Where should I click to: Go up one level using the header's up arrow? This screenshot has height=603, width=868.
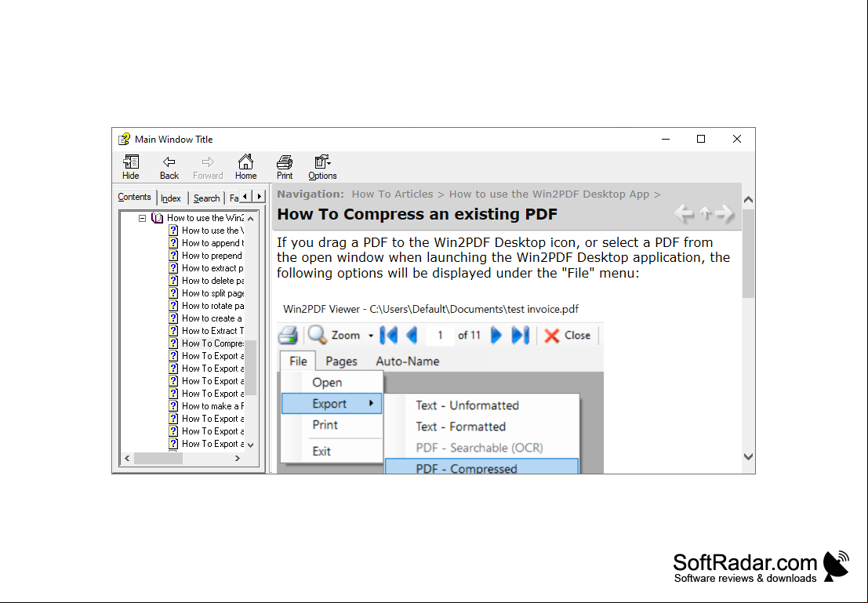(705, 213)
